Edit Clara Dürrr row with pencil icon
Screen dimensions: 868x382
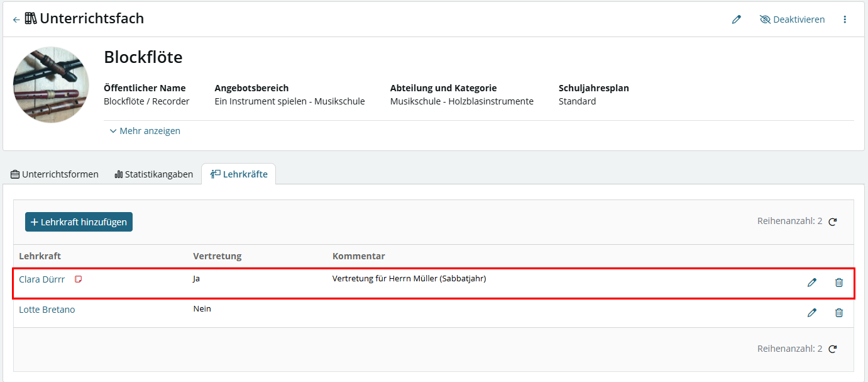(x=812, y=283)
